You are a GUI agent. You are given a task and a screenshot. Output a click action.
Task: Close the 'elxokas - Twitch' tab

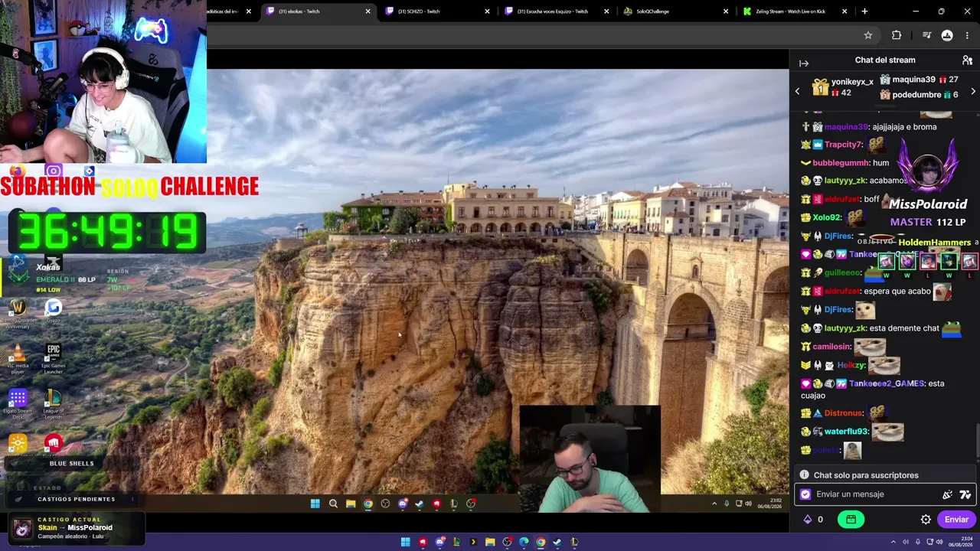pos(367,11)
